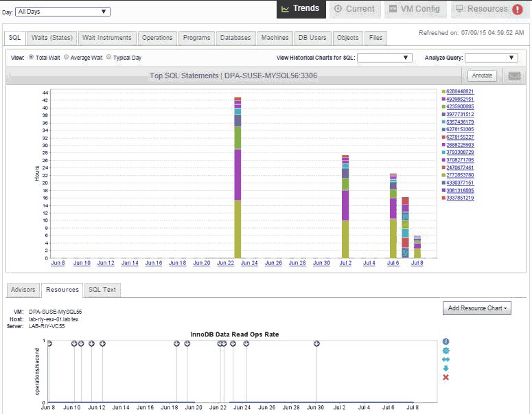The height and width of the screenshot is (414, 532).
Task: Click server name LAB-RIY-VC55
Action: (x=47, y=326)
